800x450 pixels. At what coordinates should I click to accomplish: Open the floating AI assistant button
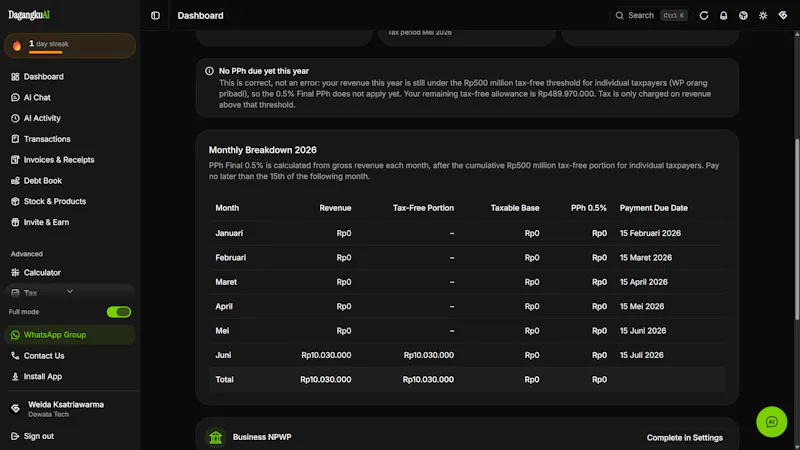pyautogui.click(x=771, y=422)
